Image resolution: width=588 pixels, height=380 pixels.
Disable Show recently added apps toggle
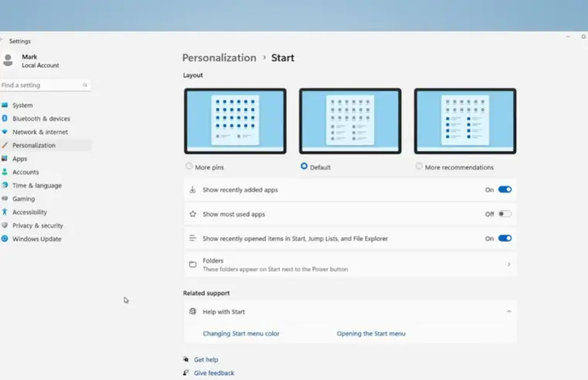pyautogui.click(x=505, y=189)
